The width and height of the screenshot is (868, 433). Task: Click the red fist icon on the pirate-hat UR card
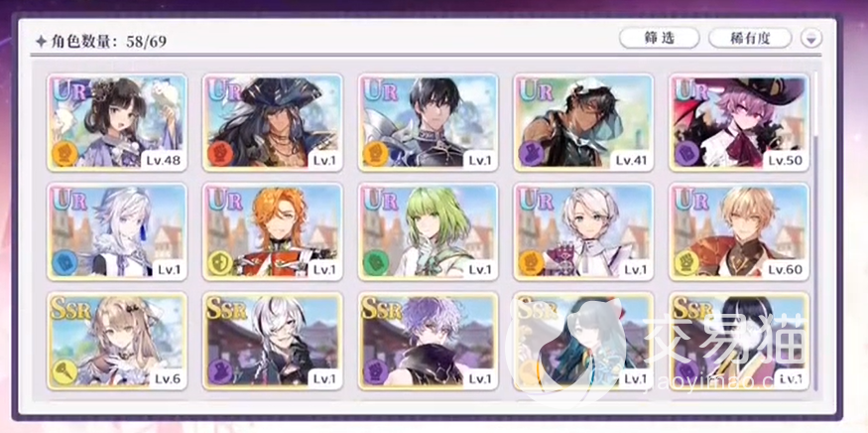coord(220,154)
